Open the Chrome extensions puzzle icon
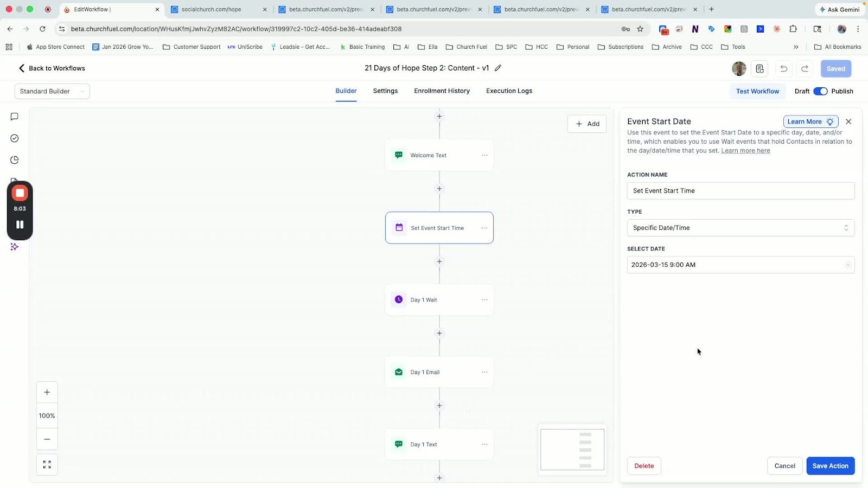The height and width of the screenshot is (488, 868). [x=793, y=29]
